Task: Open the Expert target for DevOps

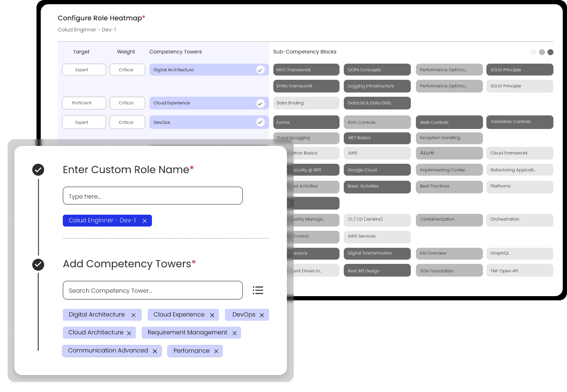Action: (x=84, y=122)
